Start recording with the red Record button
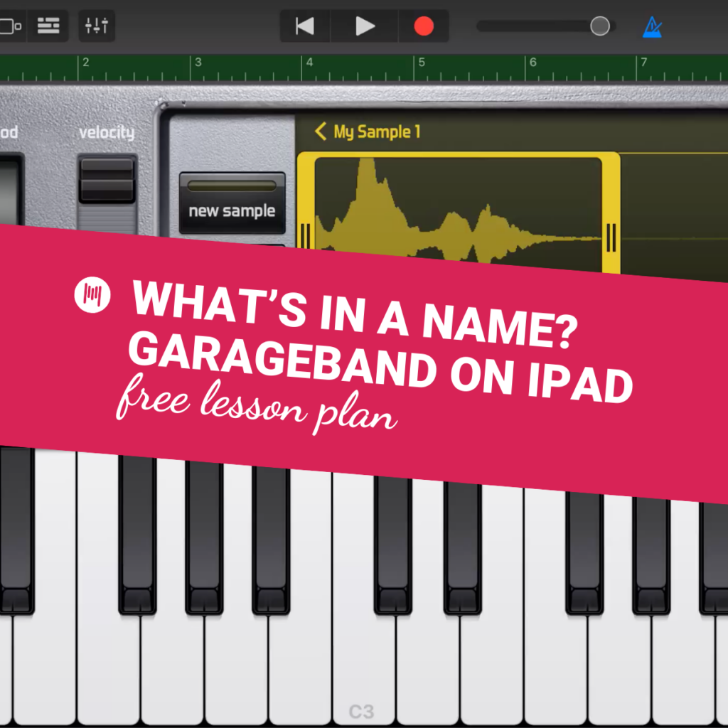This screenshot has height=728, width=728. [424, 26]
